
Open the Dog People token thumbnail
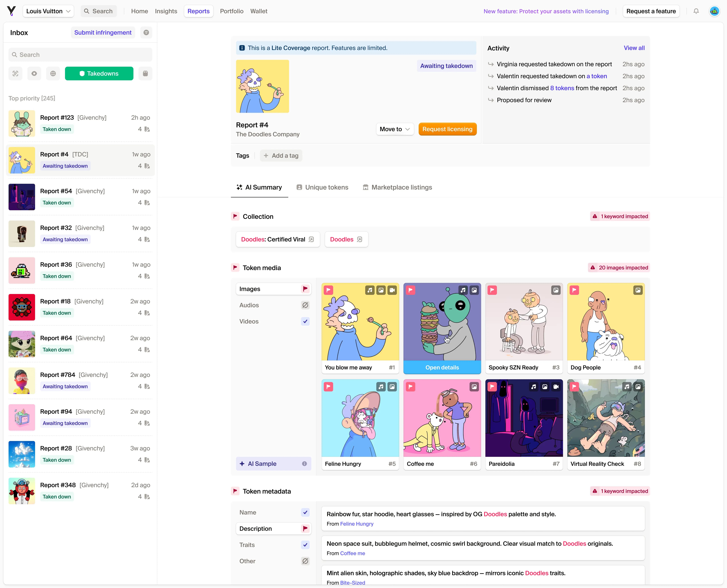(x=606, y=322)
